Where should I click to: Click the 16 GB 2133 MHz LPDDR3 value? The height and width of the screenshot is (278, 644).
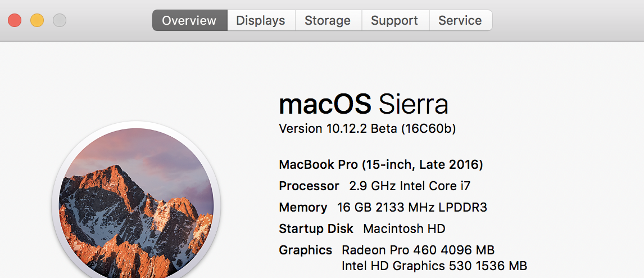click(412, 207)
